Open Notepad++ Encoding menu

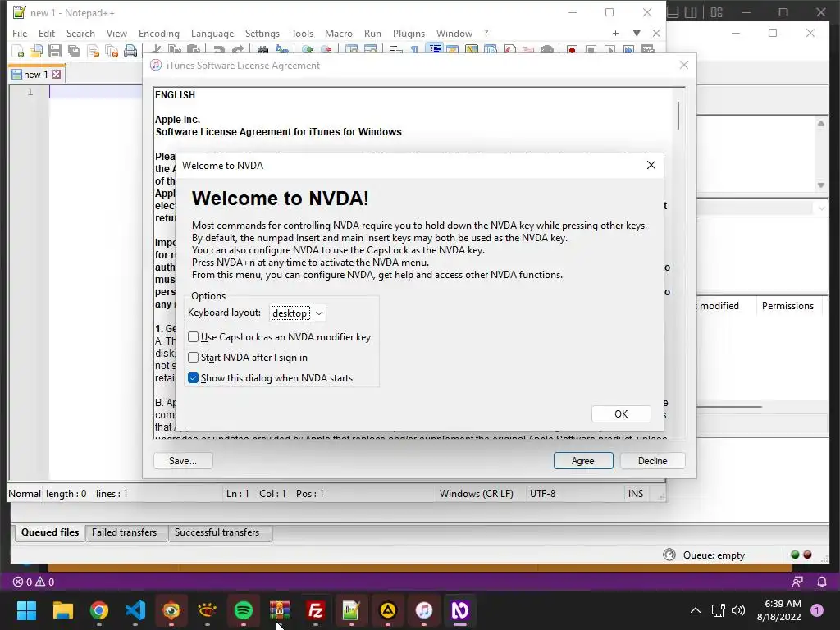pyautogui.click(x=159, y=33)
